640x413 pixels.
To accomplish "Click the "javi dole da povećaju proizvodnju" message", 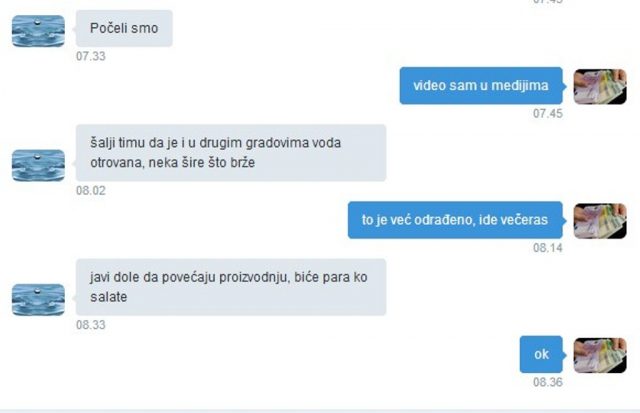I will click(x=231, y=287).
